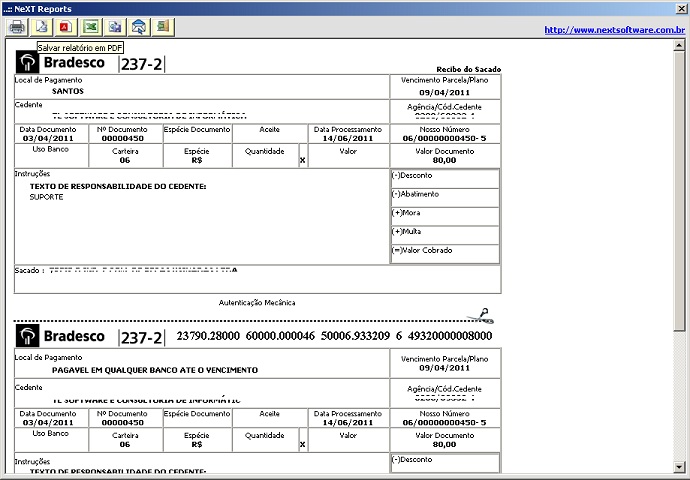Click the Bradesco logo in the top receipt
Viewport: 690px width, 480px height.
60,62
